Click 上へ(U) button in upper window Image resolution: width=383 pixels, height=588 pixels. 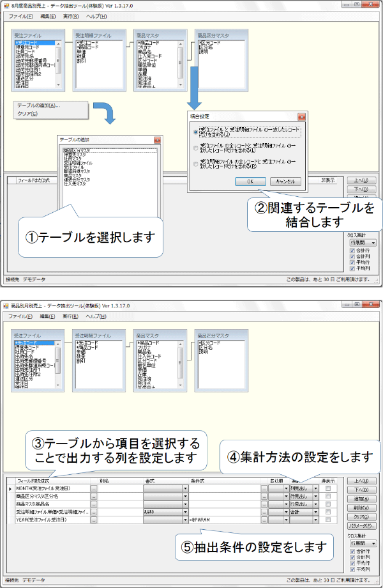361,180
